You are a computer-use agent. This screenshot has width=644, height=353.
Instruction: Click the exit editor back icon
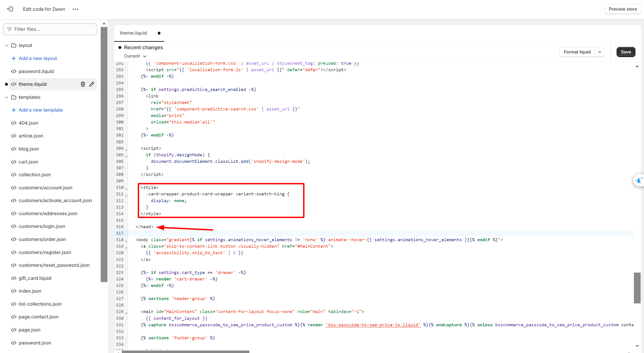click(10, 9)
